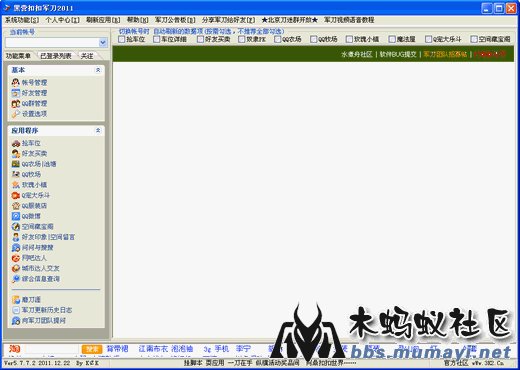Open 分享军刀给好友 menu
Image resolution: width=520 pixels, height=370 pixels.
click(228, 20)
